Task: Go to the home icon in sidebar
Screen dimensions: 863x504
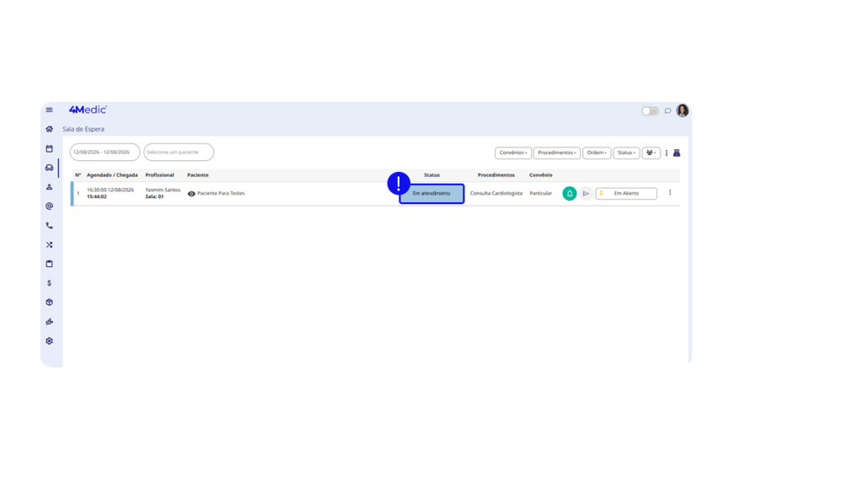Action: coord(49,129)
